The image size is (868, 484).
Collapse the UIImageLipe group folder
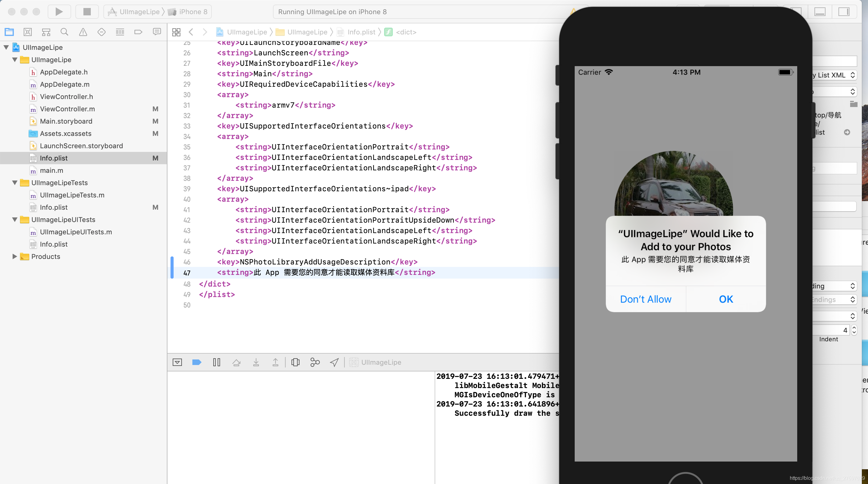pos(15,60)
